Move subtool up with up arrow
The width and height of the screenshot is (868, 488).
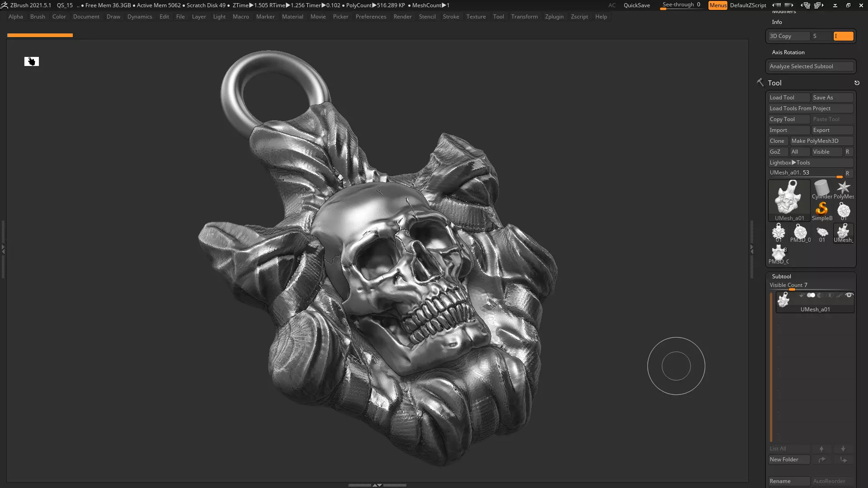point(821,449)
